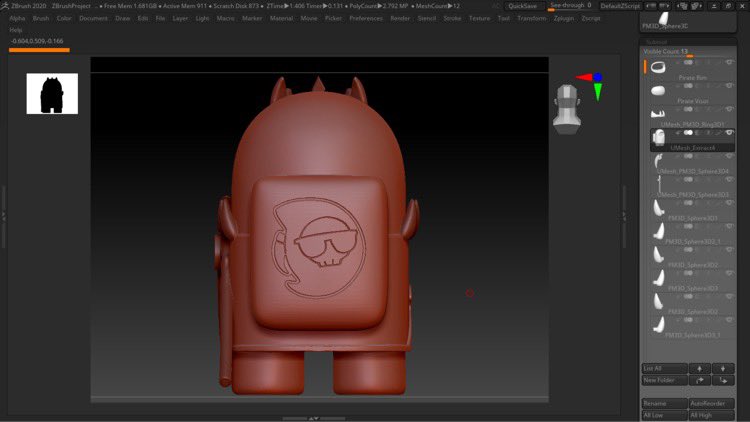Open the Texture menu
750x422 pixels.
479,18
